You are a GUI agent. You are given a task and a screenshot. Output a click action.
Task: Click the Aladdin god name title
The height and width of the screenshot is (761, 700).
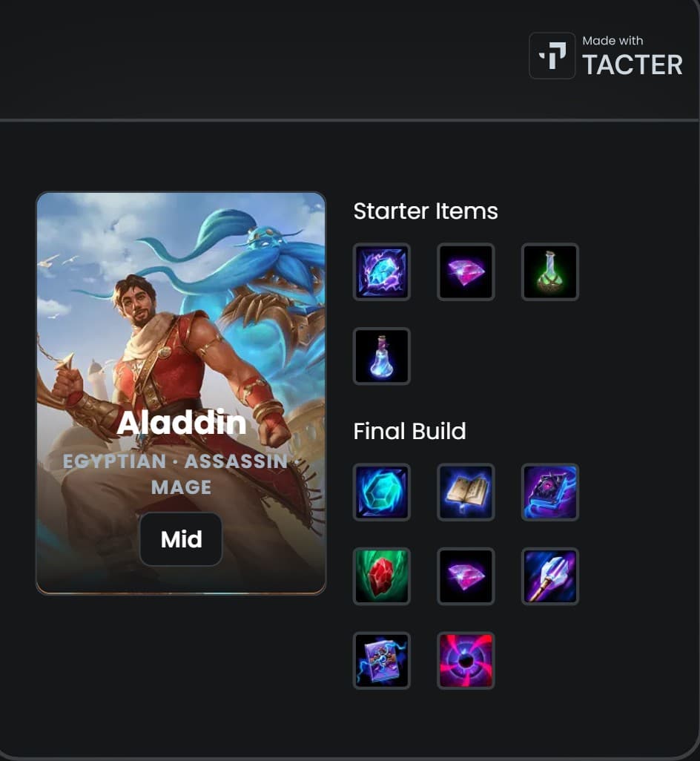182,422
